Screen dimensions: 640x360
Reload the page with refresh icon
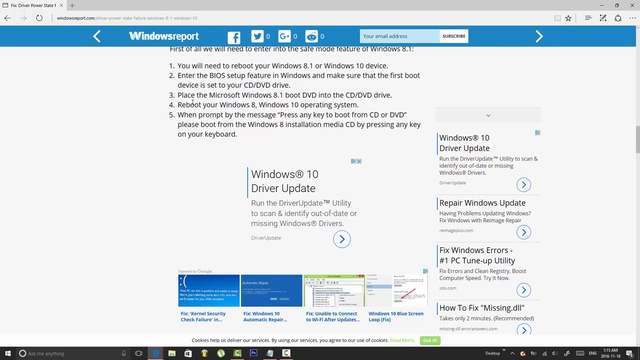tap(39, 18)
